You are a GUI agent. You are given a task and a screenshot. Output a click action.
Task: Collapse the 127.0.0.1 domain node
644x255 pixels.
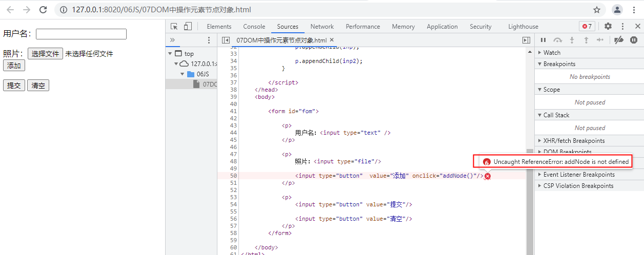[175, 64]
